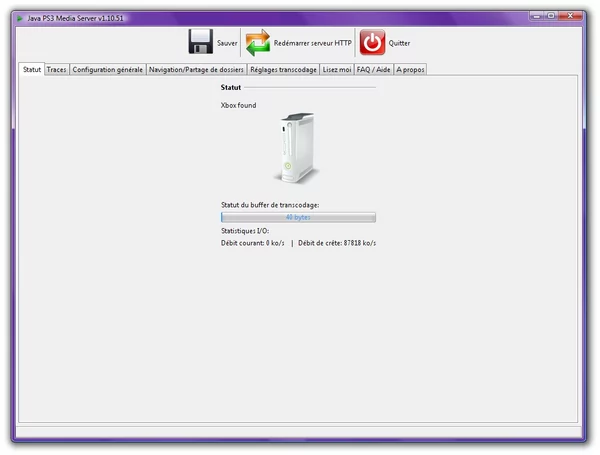Click the floppy disk Sauver icon

tap(201, 42)
